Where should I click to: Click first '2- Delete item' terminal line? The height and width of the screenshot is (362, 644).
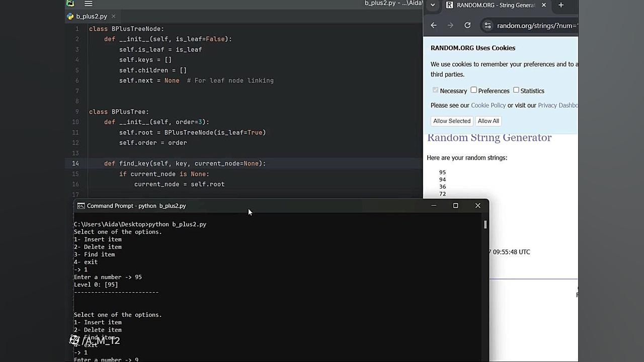(x=98, y=247)
